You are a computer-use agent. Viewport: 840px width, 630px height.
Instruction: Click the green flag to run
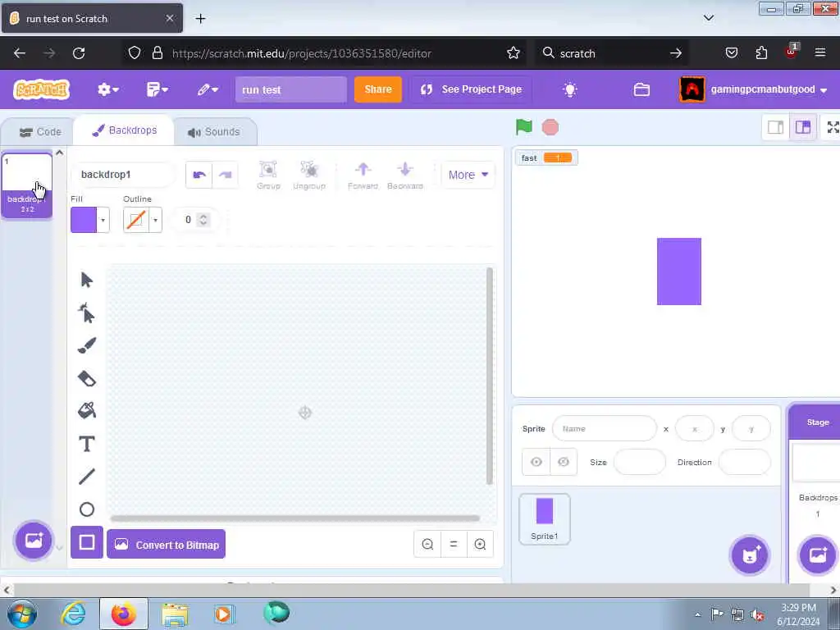click(523, 127)
